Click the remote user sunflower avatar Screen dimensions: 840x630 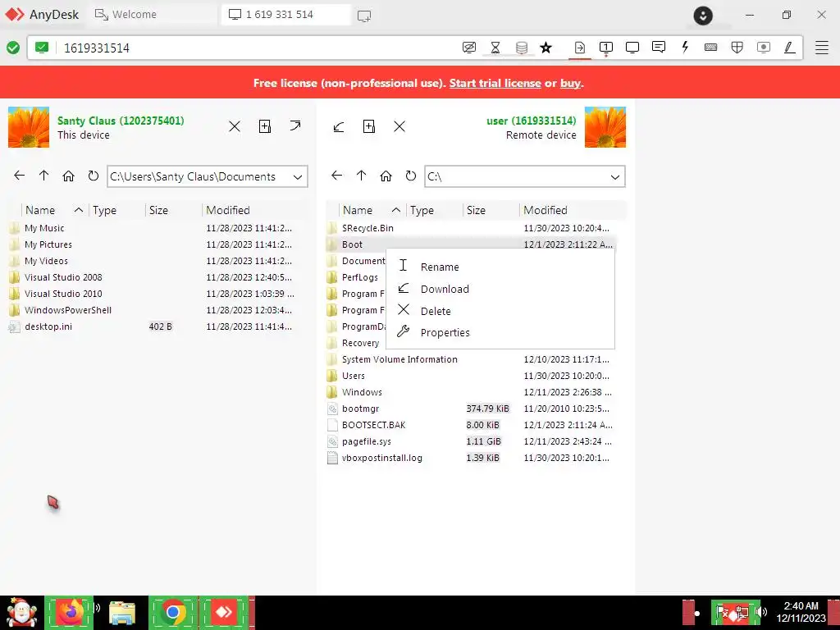coord(605,127)
